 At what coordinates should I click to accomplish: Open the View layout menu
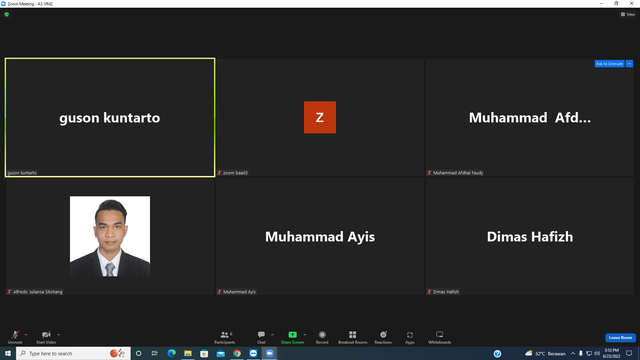point(628,14)
